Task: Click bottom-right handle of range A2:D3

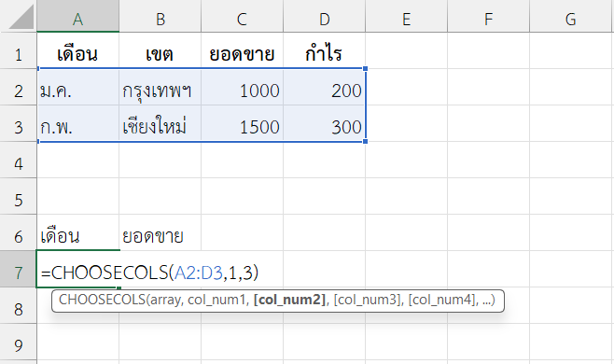Action: pos(366,142)
